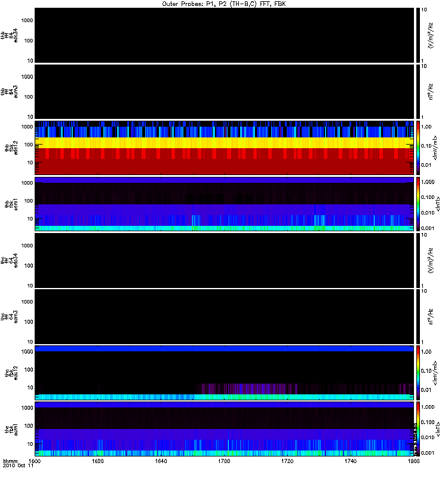Select the empty thc fff 64 scm3 panel
This screenshot has width=448, height=478.
(x=225, y=317)
